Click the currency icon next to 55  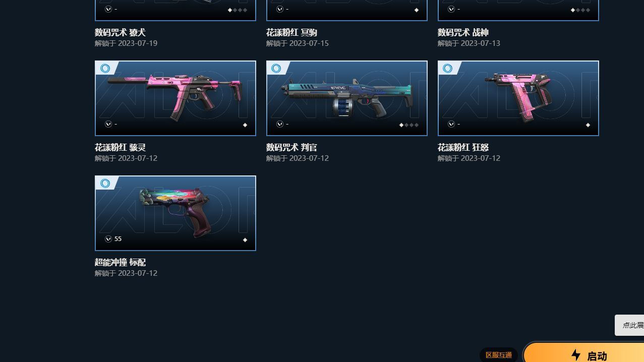click(108, 239)
